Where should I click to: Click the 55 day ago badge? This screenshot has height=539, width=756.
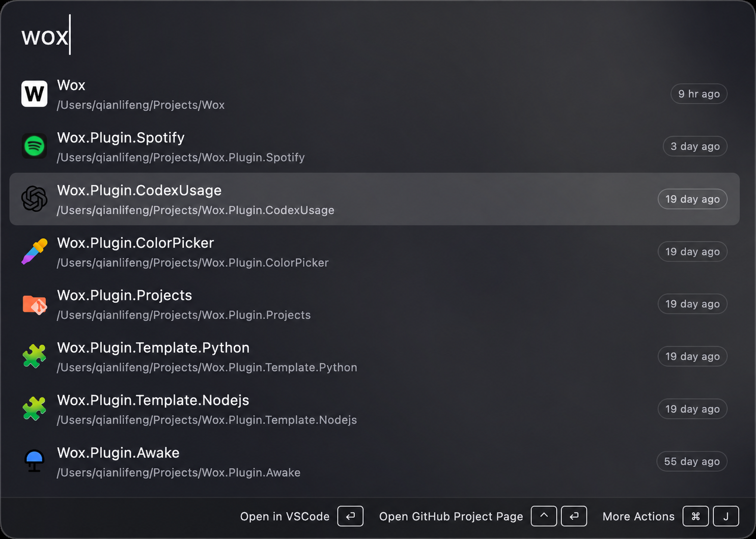692,461
